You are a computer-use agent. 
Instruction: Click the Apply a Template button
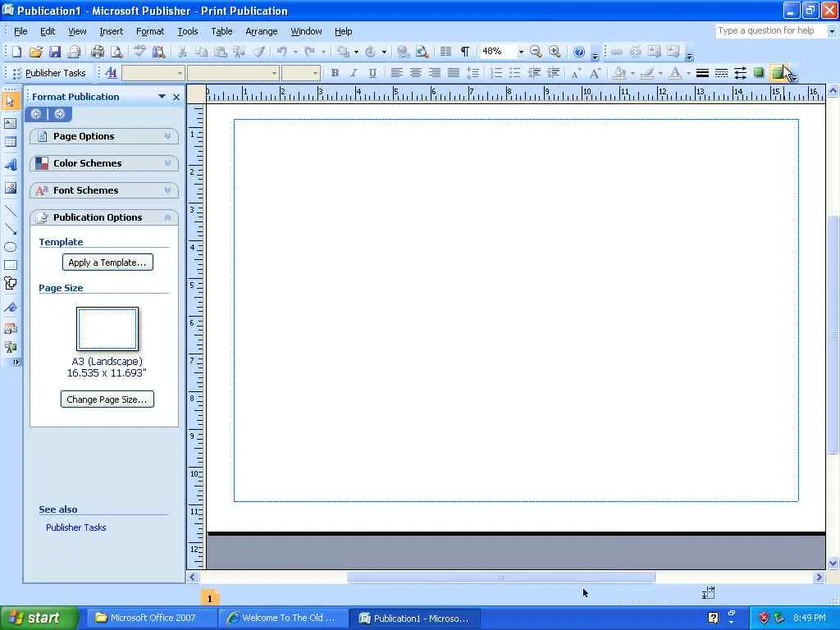(x=107, y=262)
